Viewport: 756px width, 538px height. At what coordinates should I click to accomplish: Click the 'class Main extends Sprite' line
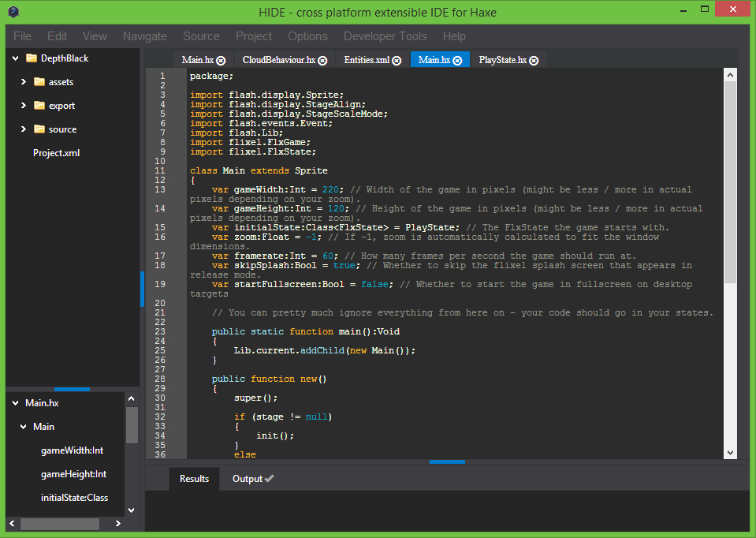pyautogui.click(x=259, y=171)
